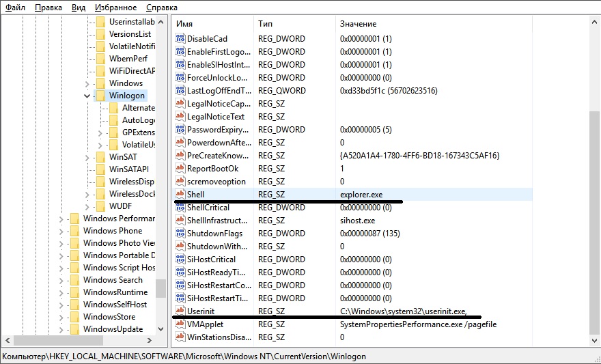Click the PowerdownAfte... string icon
This screenshot has width=601, height=364.
click(180, 142)
